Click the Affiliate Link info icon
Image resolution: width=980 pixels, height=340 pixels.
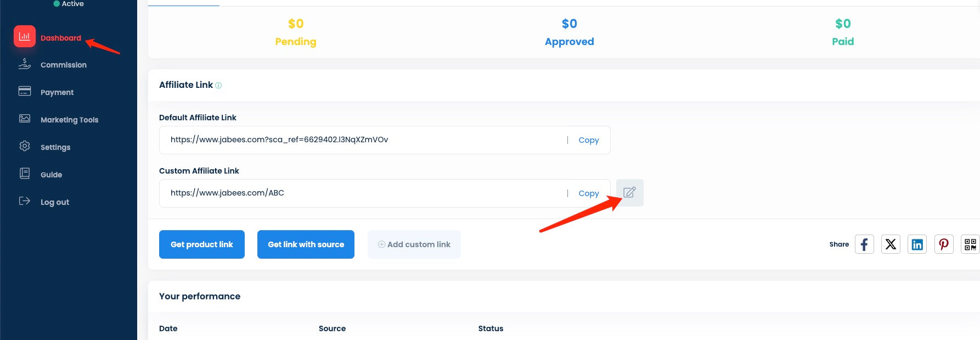(218, 86)
